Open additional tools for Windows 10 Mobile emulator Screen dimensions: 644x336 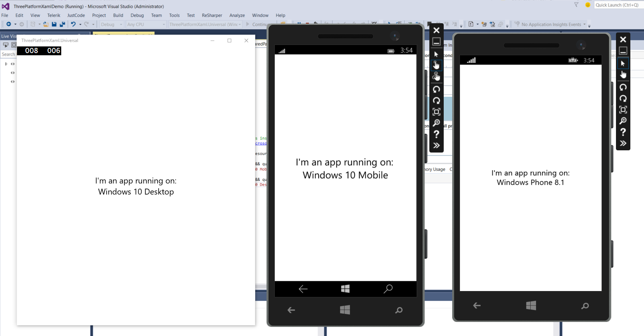(x=436, y=145)
